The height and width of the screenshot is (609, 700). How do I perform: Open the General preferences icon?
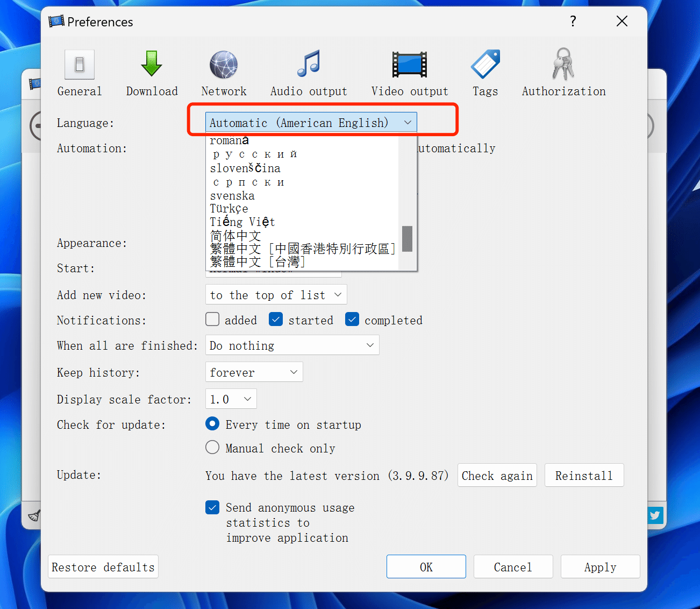pyautogui.click(x=80, y=65)
